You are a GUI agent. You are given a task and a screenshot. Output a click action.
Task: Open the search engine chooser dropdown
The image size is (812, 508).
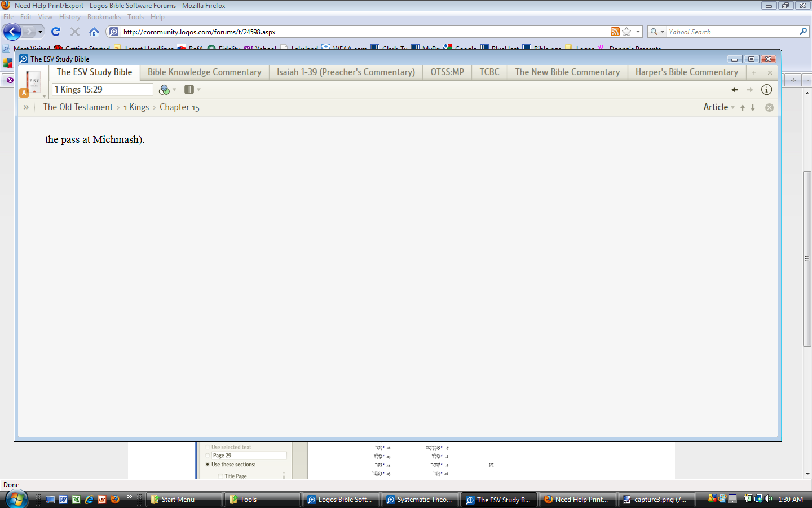(662, 32)
